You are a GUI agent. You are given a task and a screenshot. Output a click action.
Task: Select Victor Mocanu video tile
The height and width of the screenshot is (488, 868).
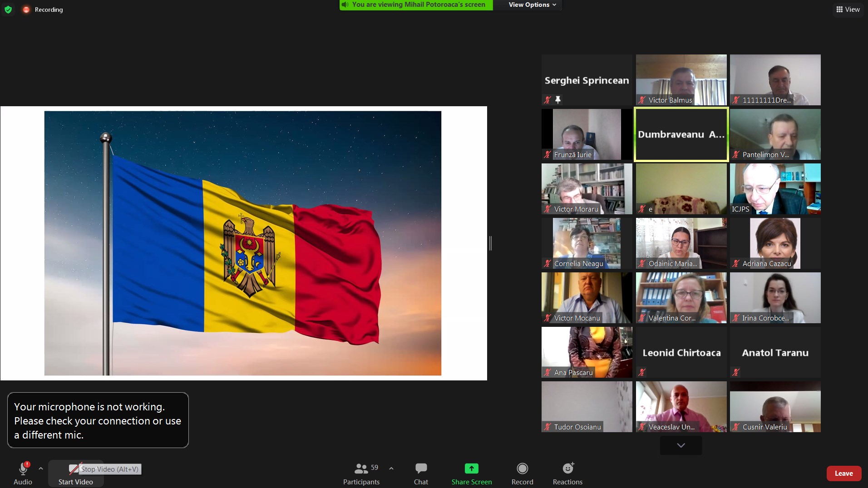click(x=587, y=298)
